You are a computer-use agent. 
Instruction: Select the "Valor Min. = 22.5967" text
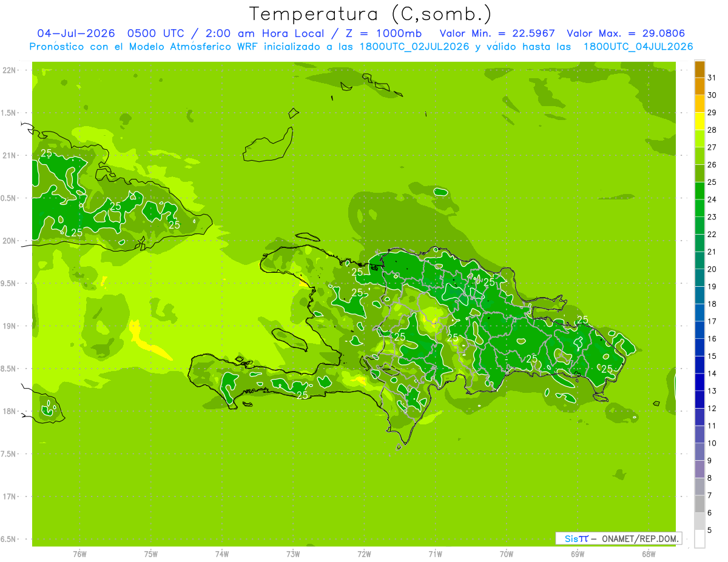(497, 33)
